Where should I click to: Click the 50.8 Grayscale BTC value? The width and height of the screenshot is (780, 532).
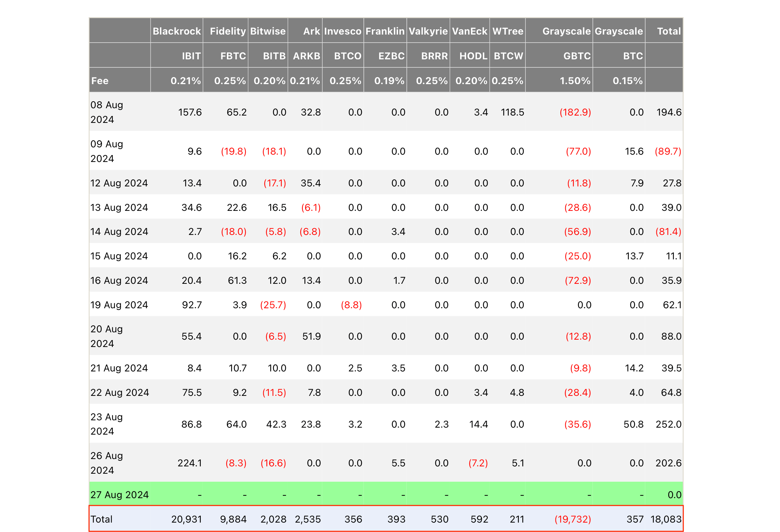click(633, 424)
